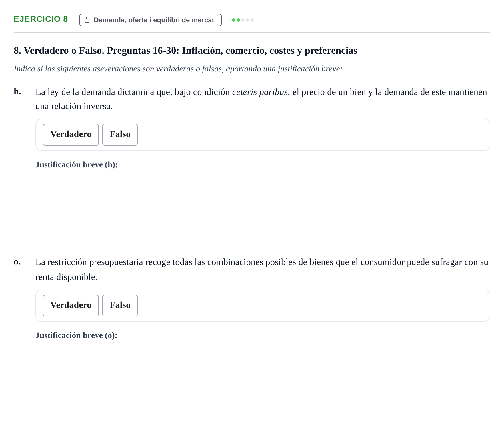Click the statement text about 'ley de la demanda'
The height and width of the screenshot is (430, 504).
(x=261, y=99)
